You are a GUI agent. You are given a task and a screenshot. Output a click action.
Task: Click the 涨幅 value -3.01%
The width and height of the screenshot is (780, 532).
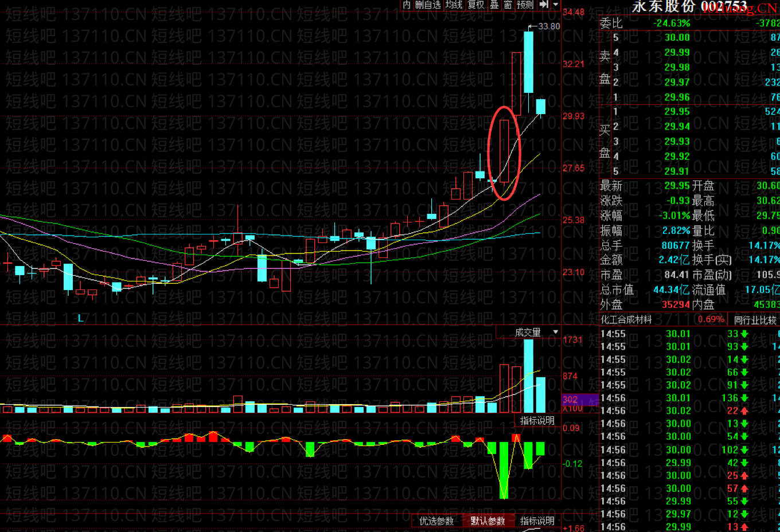point(674,216)
